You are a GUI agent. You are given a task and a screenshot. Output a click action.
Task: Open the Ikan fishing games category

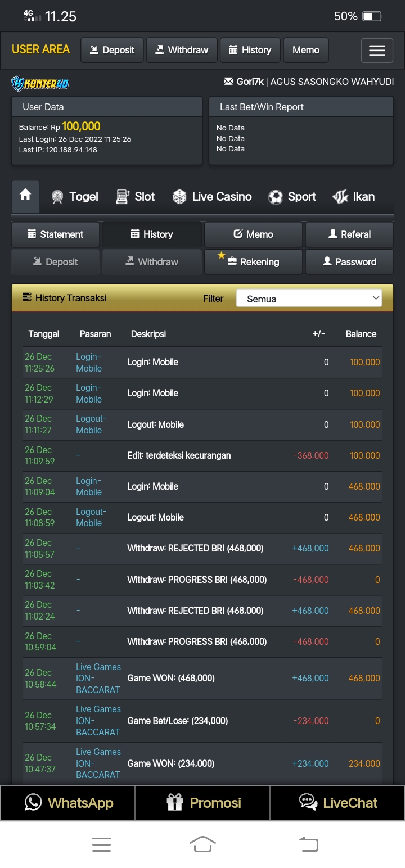tap(353, 197)
